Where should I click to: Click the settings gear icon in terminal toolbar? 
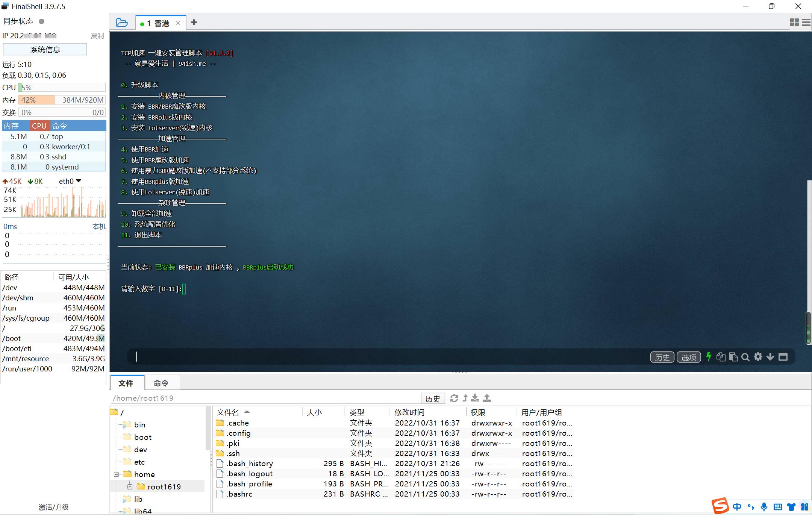759,357
